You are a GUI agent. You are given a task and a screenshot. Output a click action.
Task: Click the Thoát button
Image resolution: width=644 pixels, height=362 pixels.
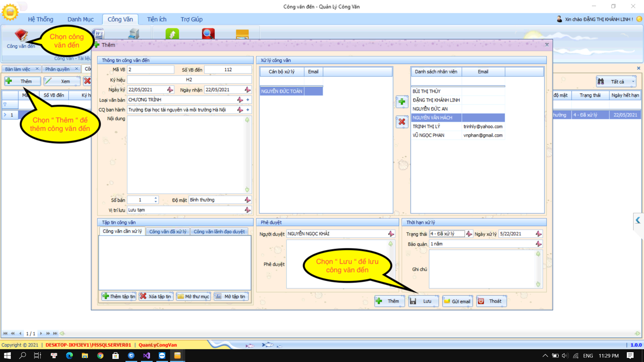coord(491,301)
